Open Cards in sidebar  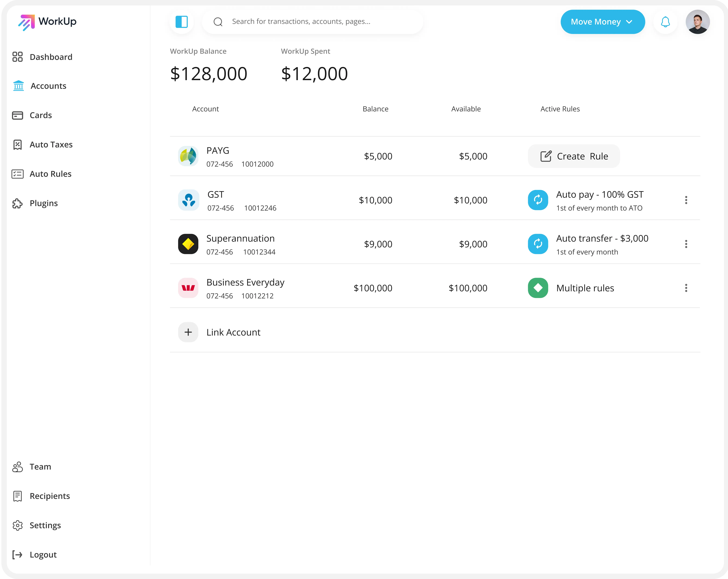point(41,115)
